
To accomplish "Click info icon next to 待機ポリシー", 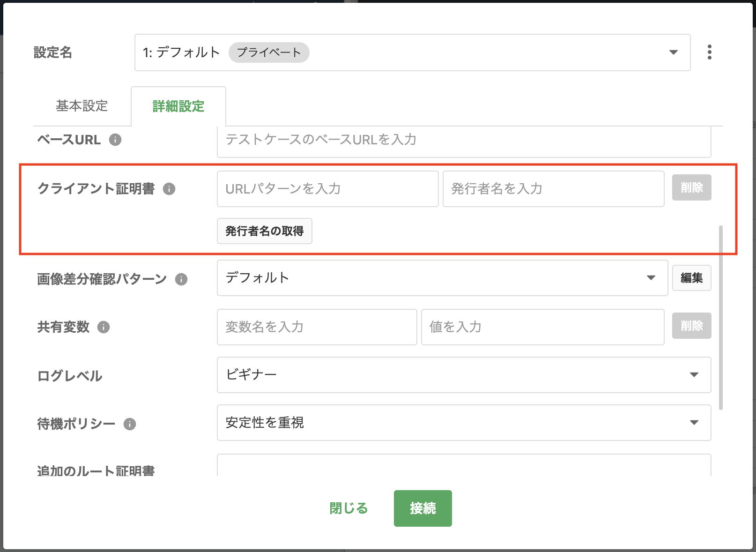I will (130, 424).
